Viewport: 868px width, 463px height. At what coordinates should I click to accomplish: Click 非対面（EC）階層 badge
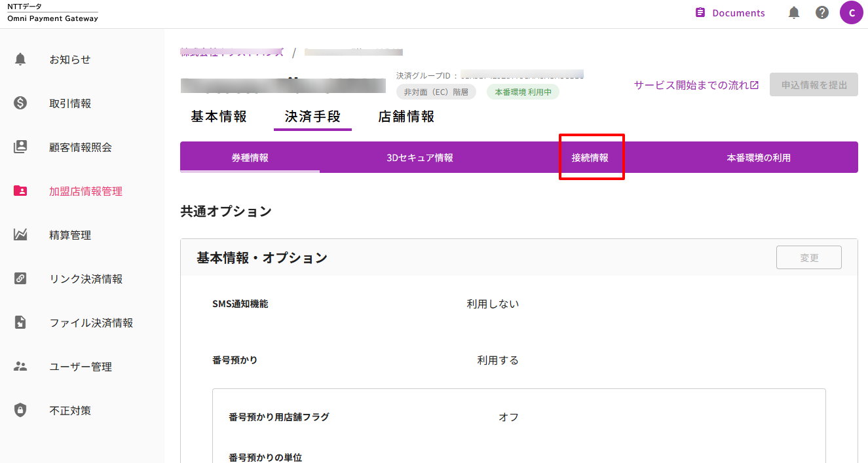point(436,92)
